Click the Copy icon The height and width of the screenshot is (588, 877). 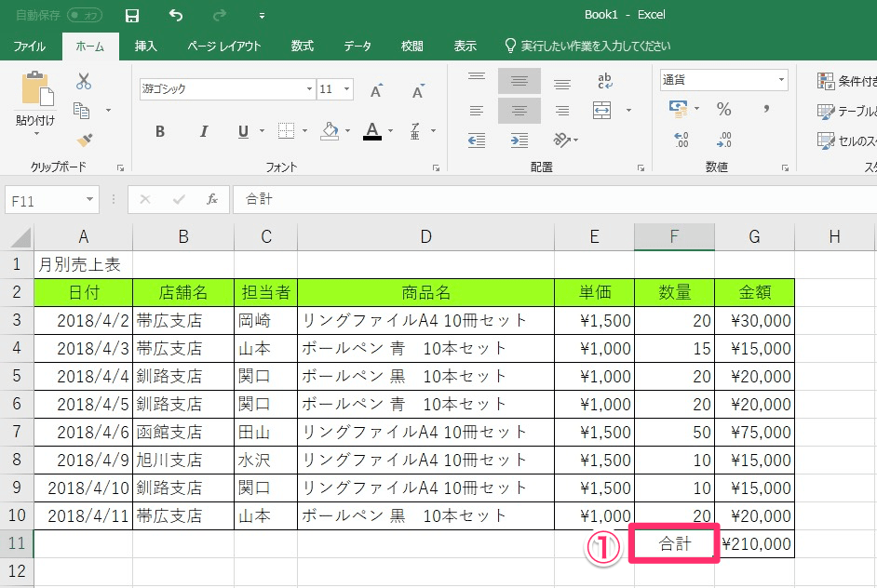point(82,111)
